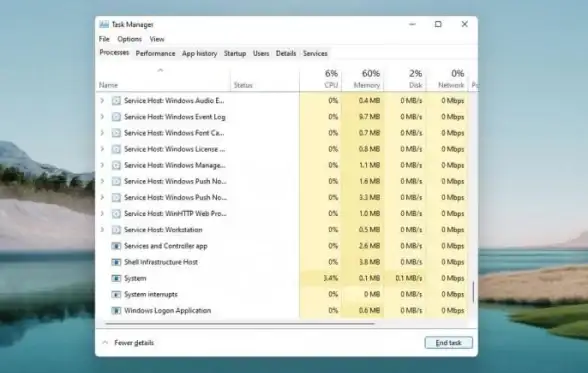Switch to the Startup tab
The width and height of the screenshot is (588, 373).
(235, 53)
